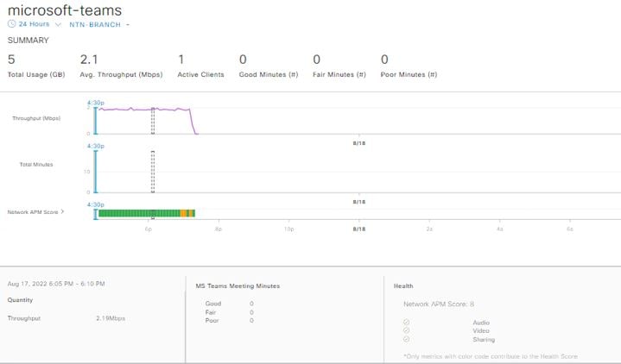Click the Throughput (Mbps) chart label
The image size is (621, 364).
[x=36, y=118]
